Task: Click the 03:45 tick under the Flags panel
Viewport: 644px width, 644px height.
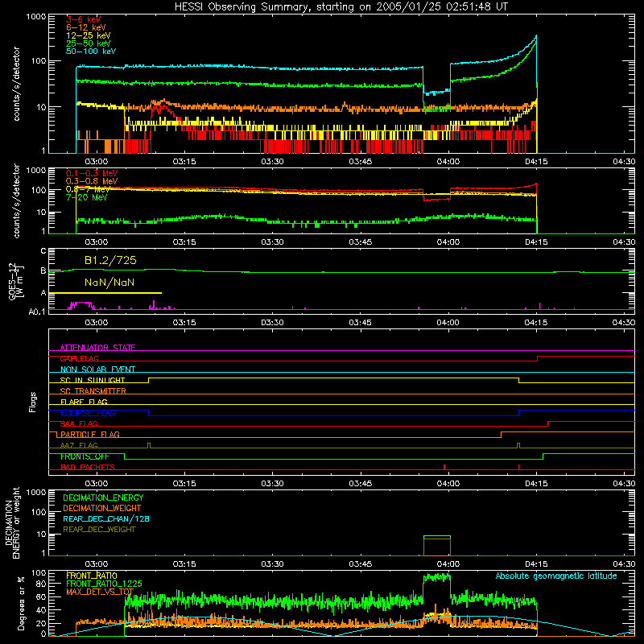Action: click(360, 484)
